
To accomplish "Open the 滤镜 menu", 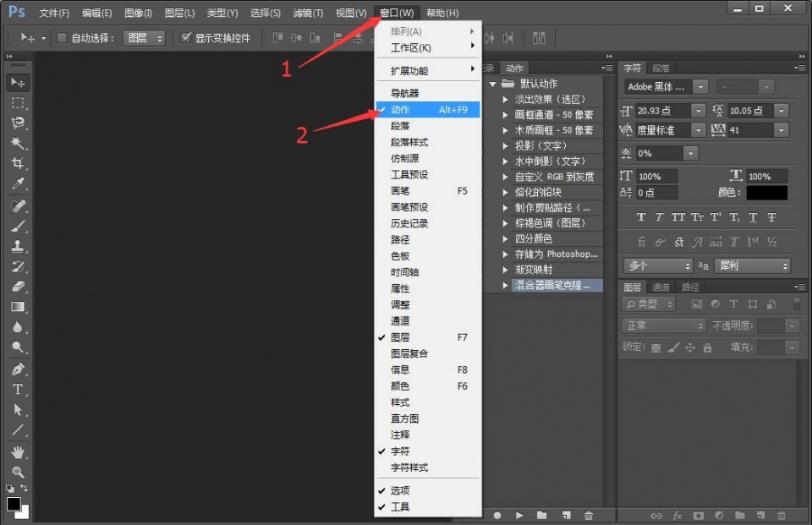I will 304,13.
